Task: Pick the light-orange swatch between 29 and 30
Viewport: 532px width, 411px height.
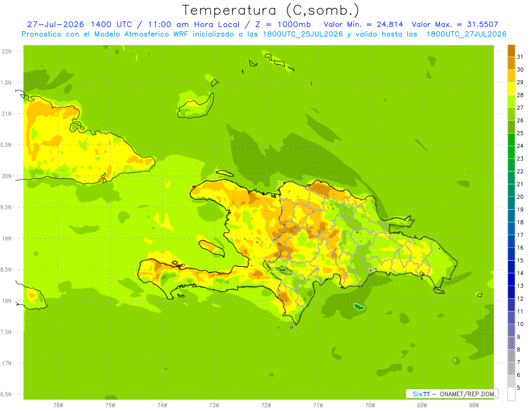Action: point(511,76)
